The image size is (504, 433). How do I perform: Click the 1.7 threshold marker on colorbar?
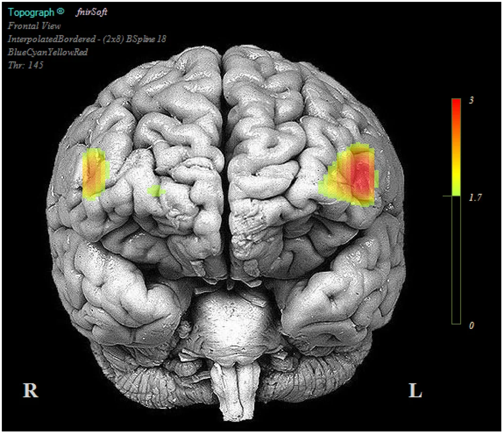(451, 196)
